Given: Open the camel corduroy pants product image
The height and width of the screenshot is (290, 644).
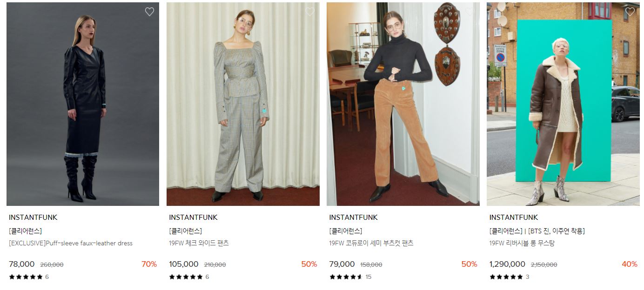Looking at the screenshot, I should click(403, 104).
